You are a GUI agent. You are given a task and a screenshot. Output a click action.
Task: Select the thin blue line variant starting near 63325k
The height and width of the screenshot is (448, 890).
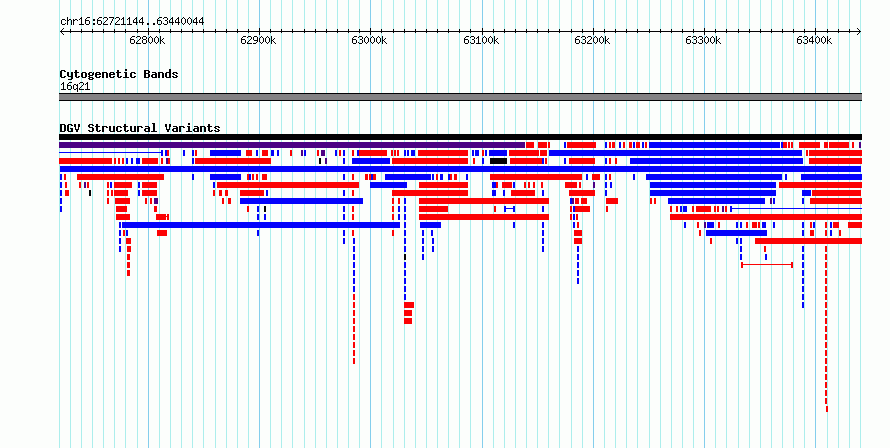[796, 209]
